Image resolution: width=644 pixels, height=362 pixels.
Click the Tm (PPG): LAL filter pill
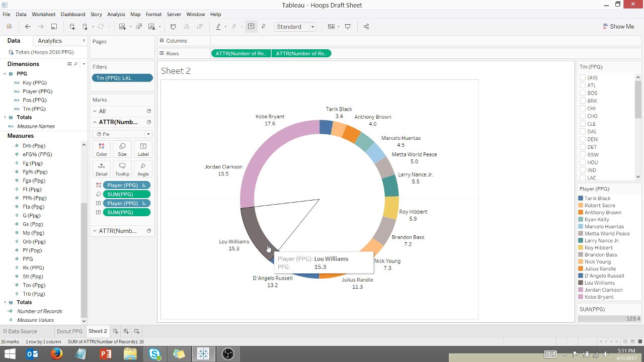click(122, 78)
